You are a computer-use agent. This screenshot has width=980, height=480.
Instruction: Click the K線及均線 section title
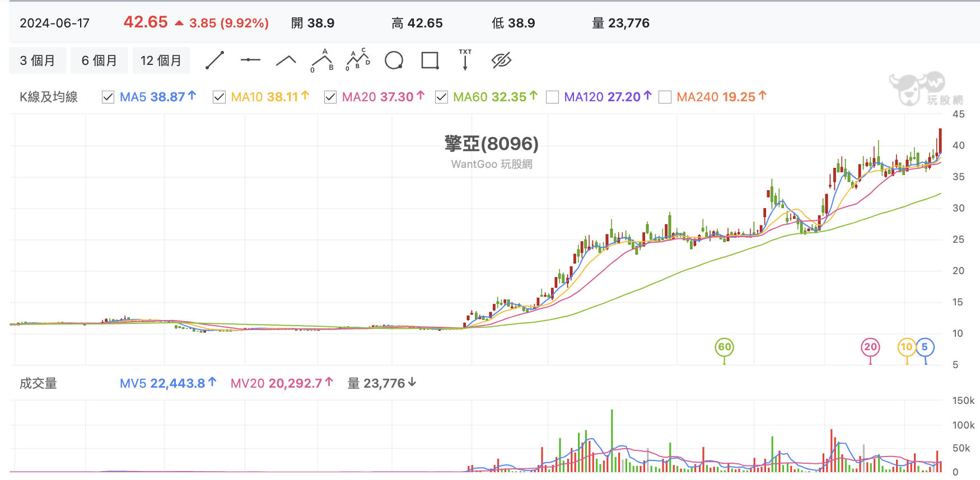pyautogui.click(x=49, y=97)
